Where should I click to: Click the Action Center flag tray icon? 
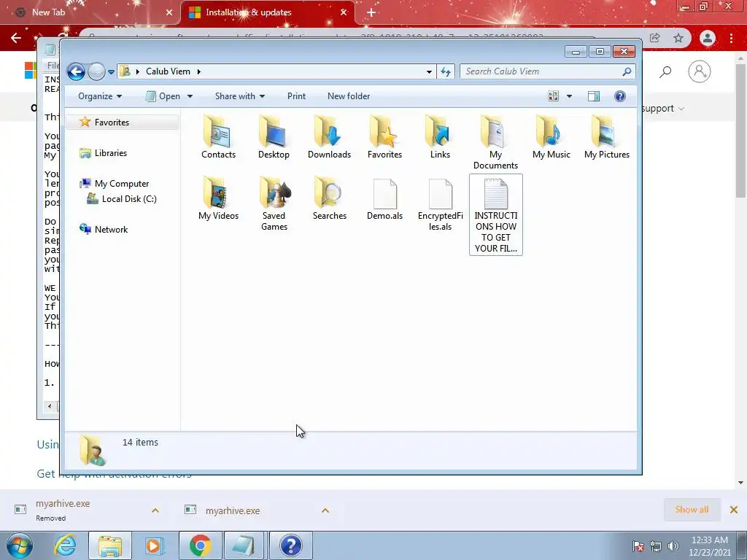tap(638, 546)
